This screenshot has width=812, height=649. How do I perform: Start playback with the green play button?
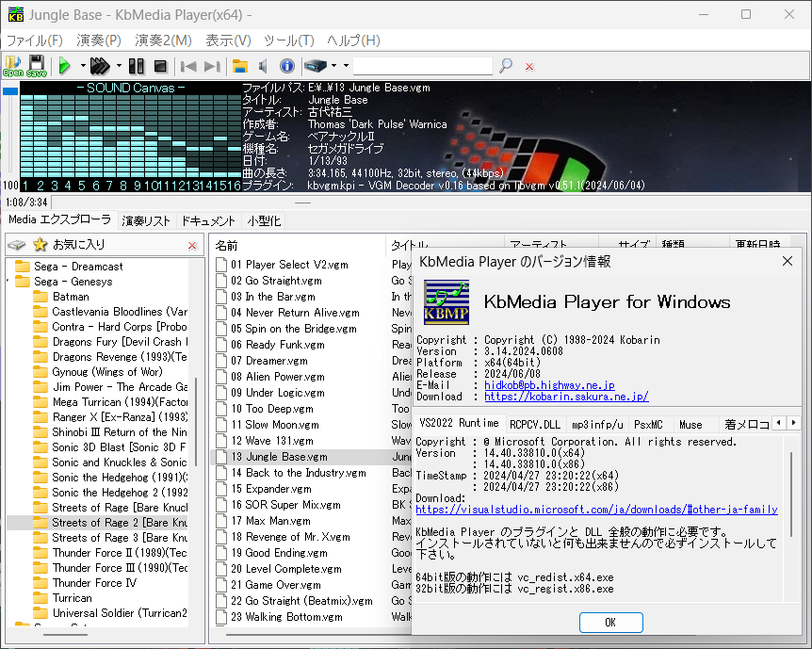pos(64,66)
